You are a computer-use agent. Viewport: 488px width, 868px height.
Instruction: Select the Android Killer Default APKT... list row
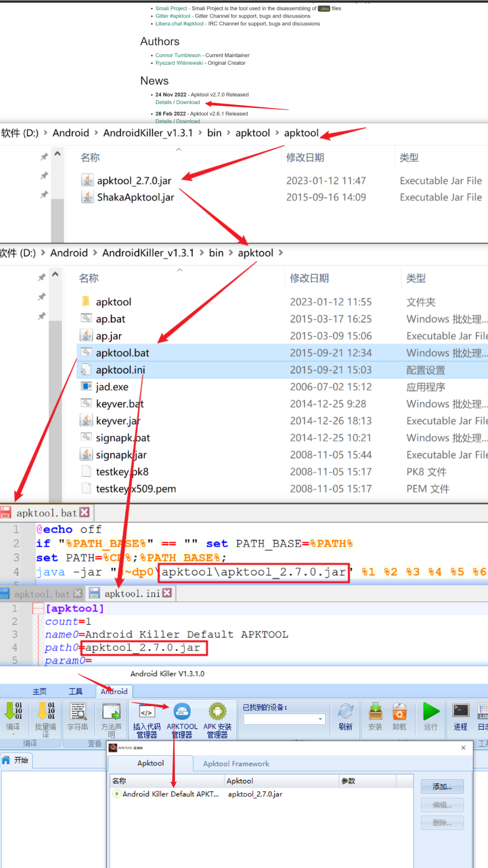[x=262, y=794]
